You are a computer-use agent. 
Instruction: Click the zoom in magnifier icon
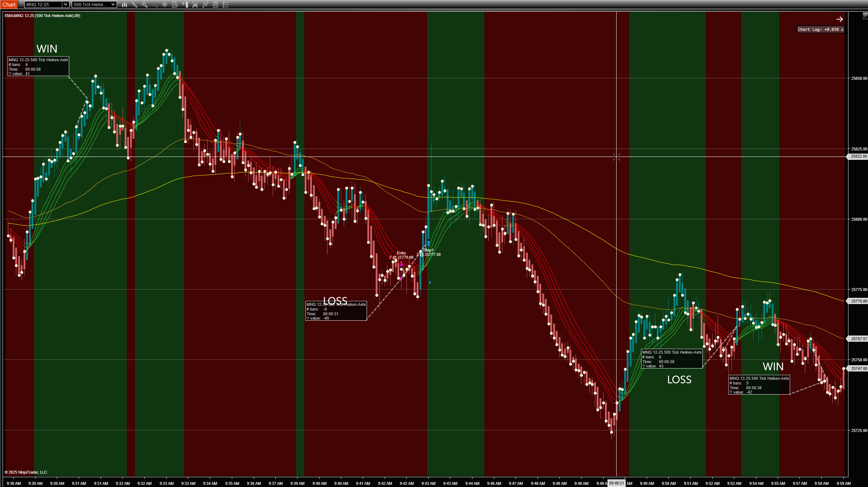(145, 5)
